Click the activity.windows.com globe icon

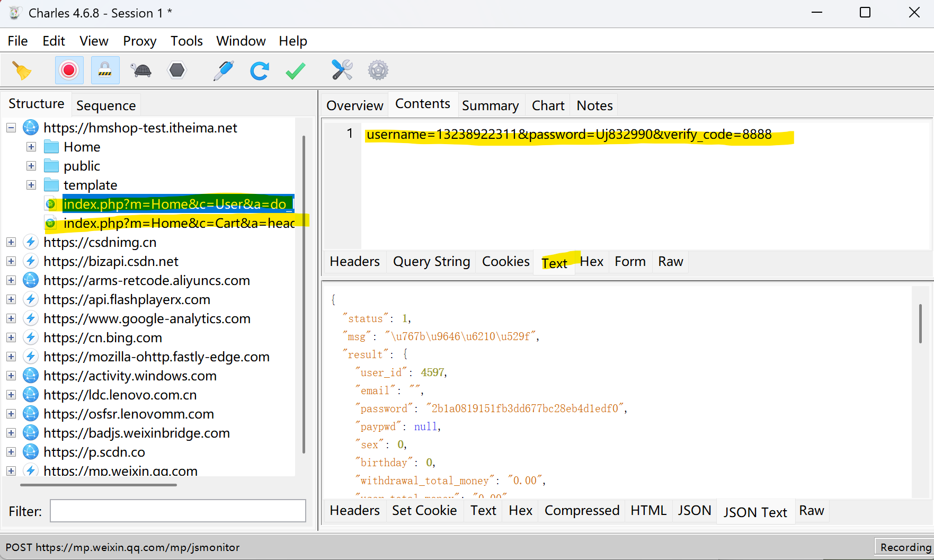(x=31, y=376)
